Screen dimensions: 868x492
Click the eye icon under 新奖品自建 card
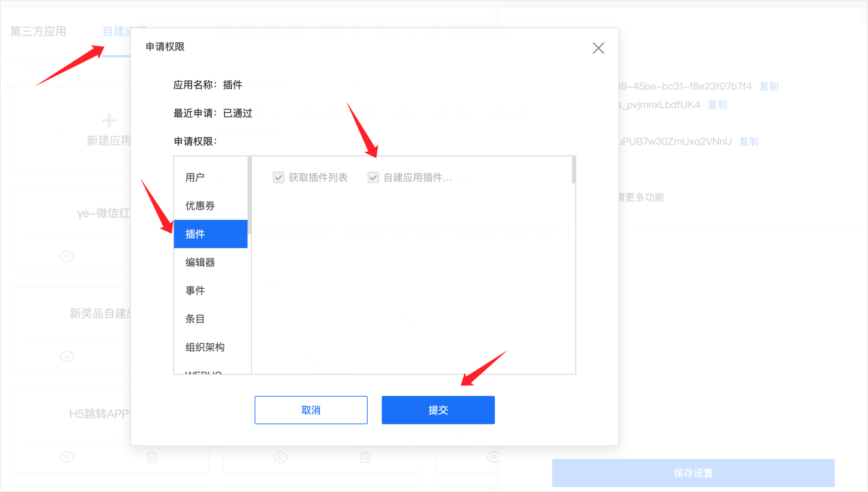coord(67,356)
